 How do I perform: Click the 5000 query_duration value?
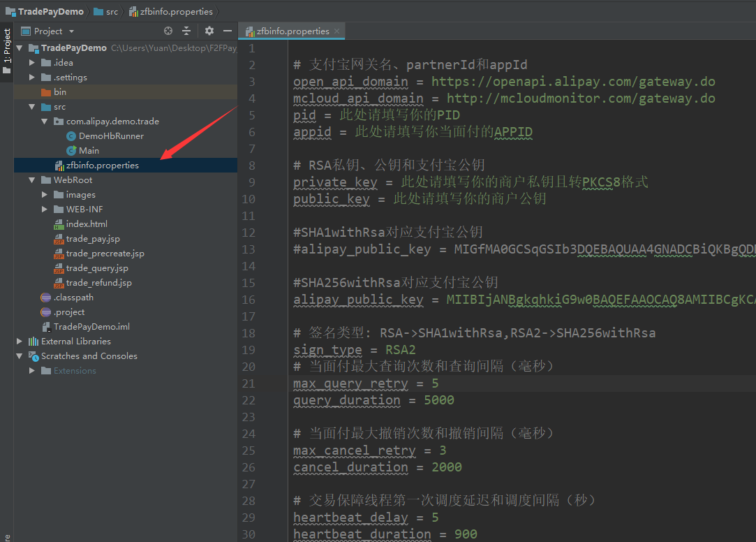click(x=439, y=400)
